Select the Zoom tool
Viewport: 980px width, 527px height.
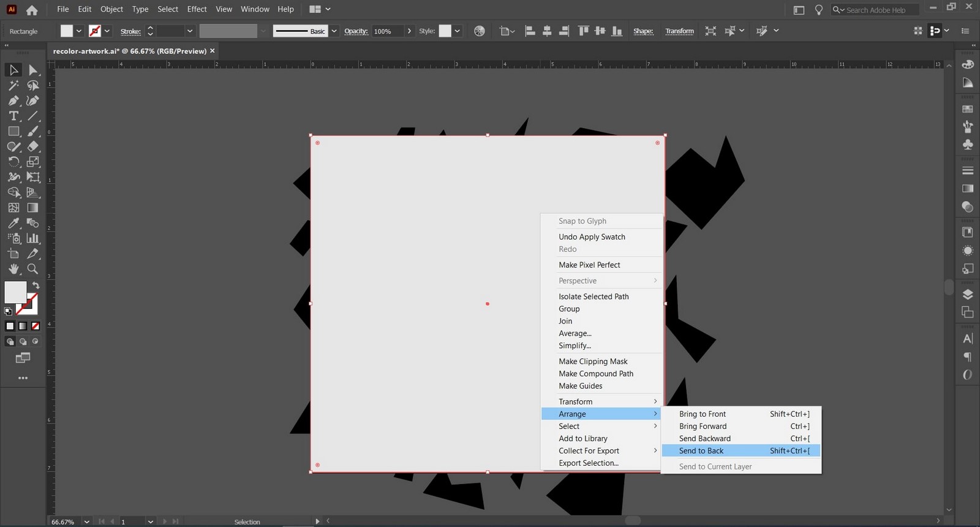[x=33, y=269]
